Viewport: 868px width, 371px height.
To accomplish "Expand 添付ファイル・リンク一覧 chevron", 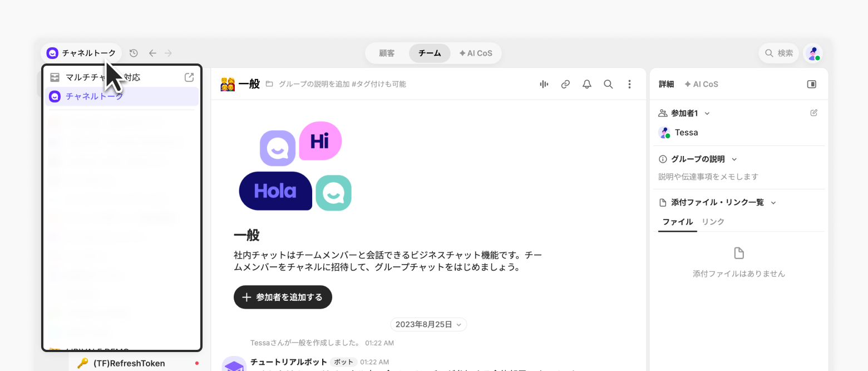I will (x=773, y=203).
